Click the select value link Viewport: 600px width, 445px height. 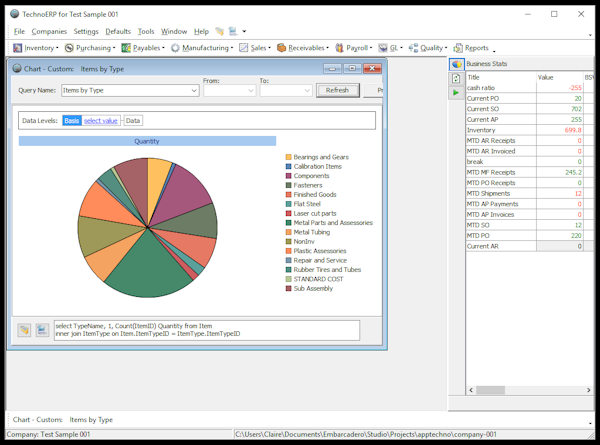pos(101,121)
